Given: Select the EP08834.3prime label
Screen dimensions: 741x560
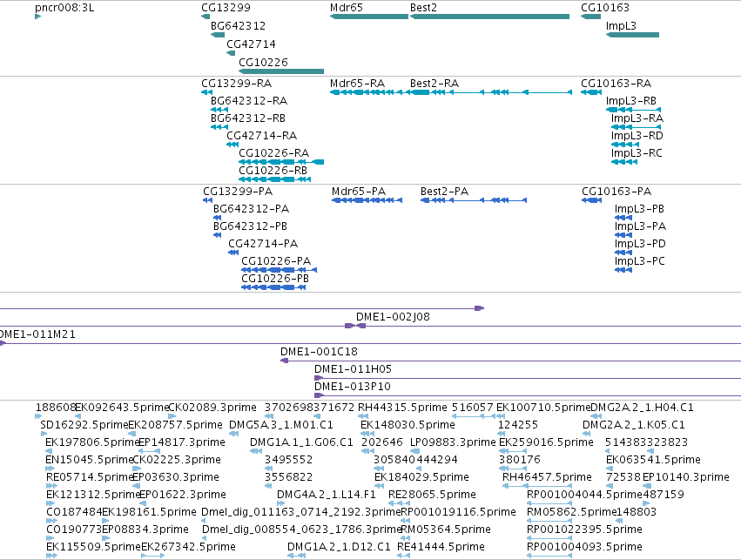Looking at the screenshot, I should pos(145,530).
